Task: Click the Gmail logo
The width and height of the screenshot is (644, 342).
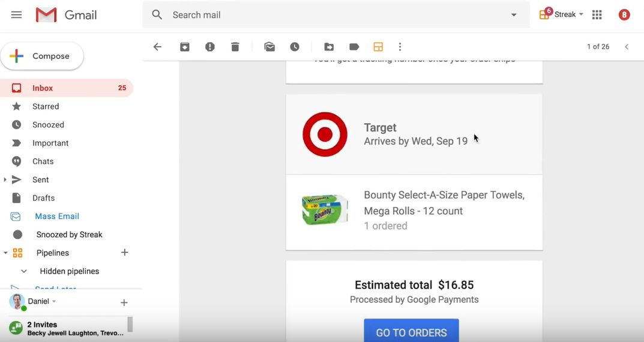Action: point(65,15)
